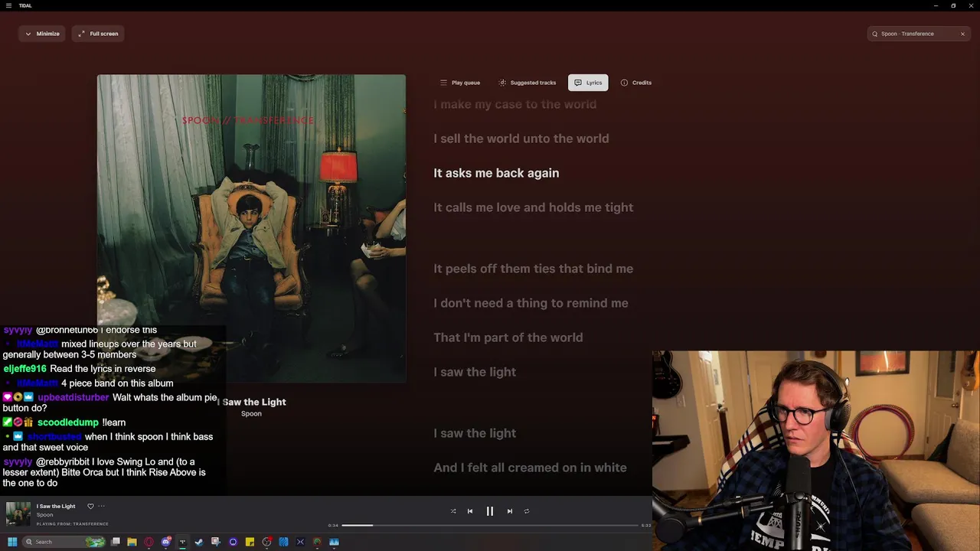Switch player to Full screen mode
This screenshot has width=980, height=551.
98,34
